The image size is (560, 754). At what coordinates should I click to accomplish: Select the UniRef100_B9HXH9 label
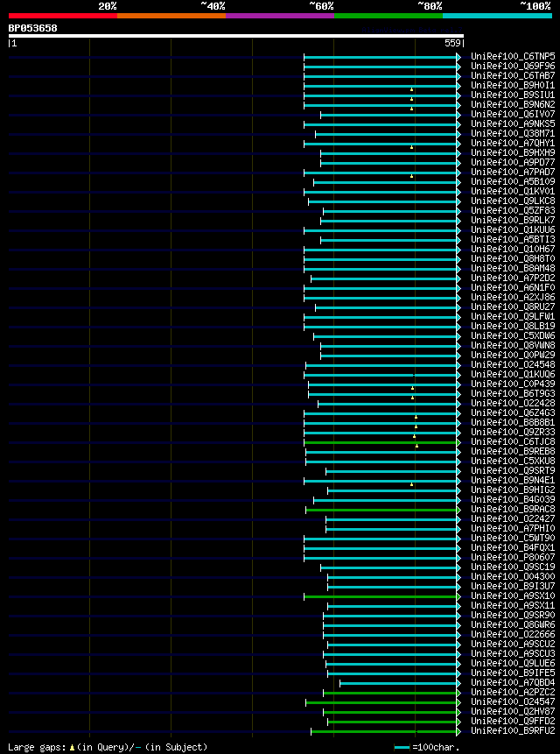click(x=513, y=152)
